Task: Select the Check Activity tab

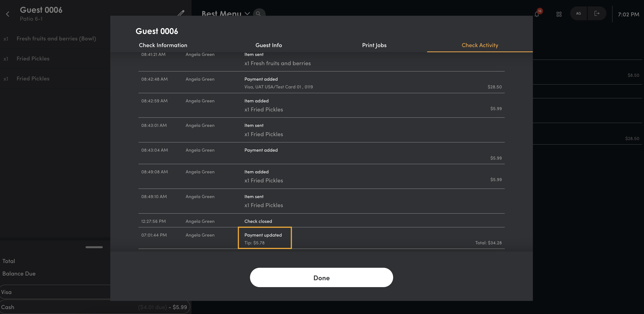Action: coord(480,45)
